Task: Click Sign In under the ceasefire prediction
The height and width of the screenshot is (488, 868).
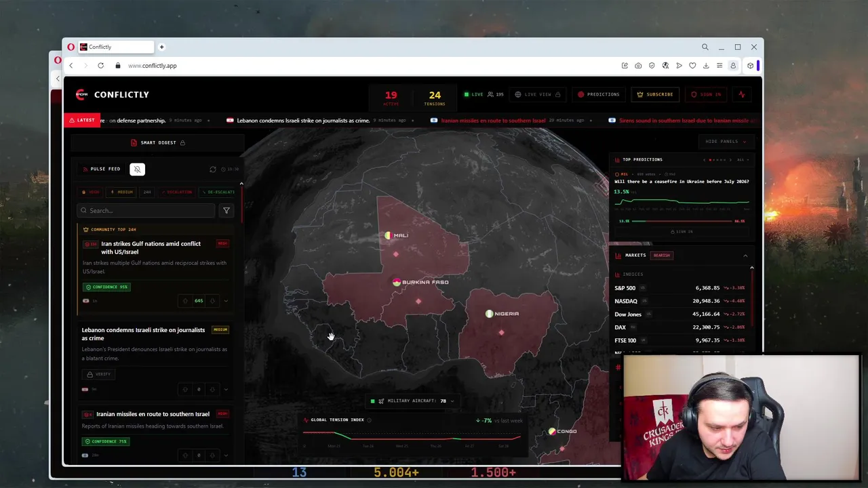Action: click(x=682, y=232)
